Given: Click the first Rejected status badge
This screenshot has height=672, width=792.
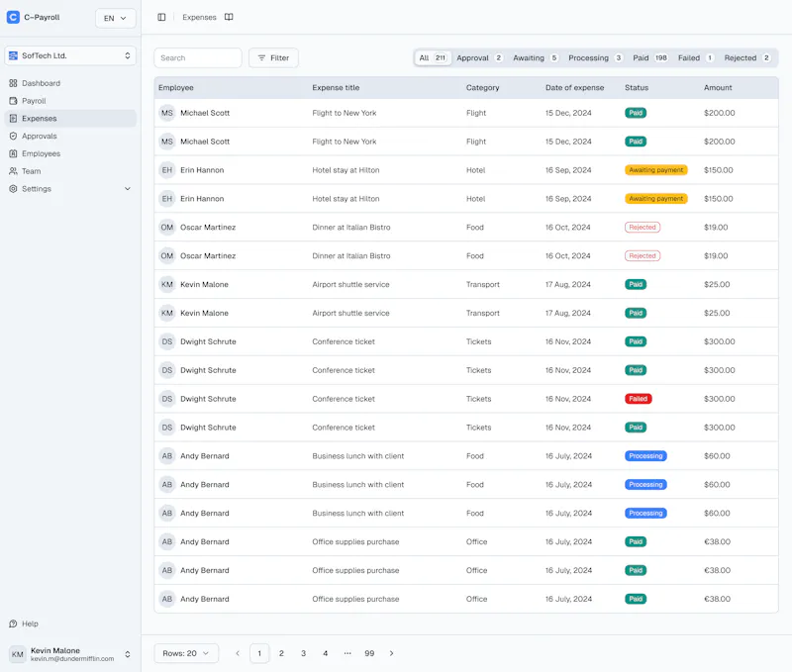Looking at the screenshot, I should click(x=643, y=228).
